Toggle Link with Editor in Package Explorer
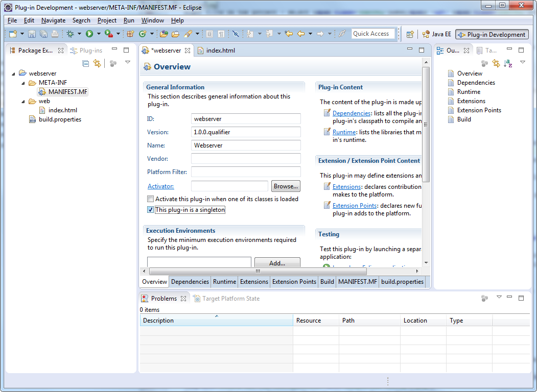Screen dimensions: 537x392 coord(97,63)
